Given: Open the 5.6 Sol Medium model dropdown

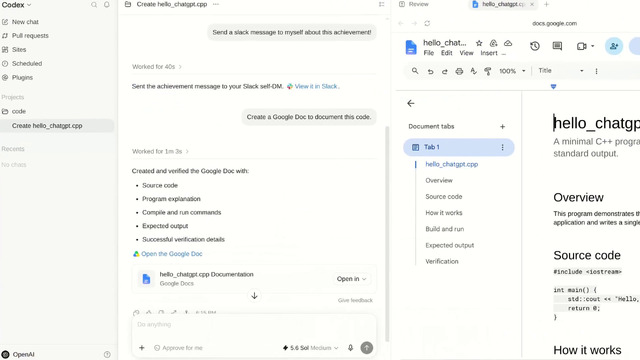Looking at the screenshot, I should pos(311,348).
